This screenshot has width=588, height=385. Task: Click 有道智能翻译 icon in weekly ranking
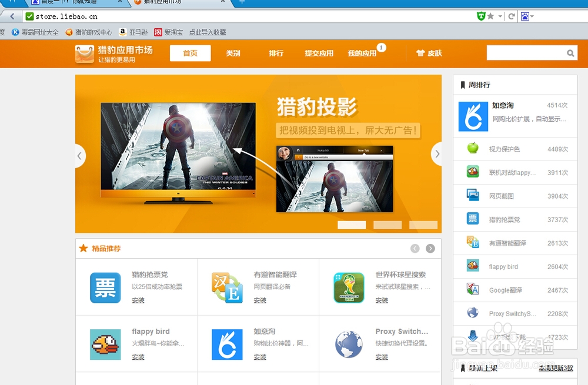(x=473, y=242)
